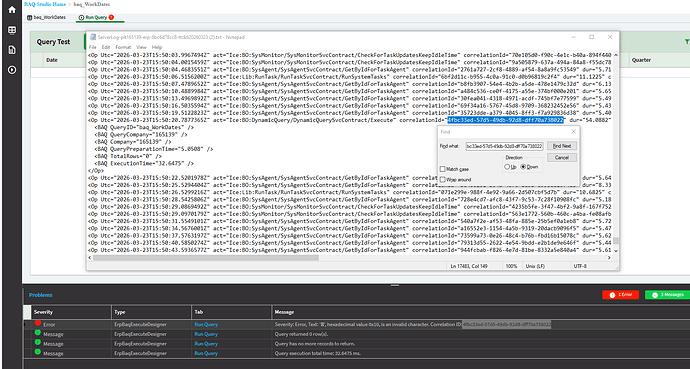
Task: Click the BAQ TotalRows="0" line
Action: click(128, 156)
